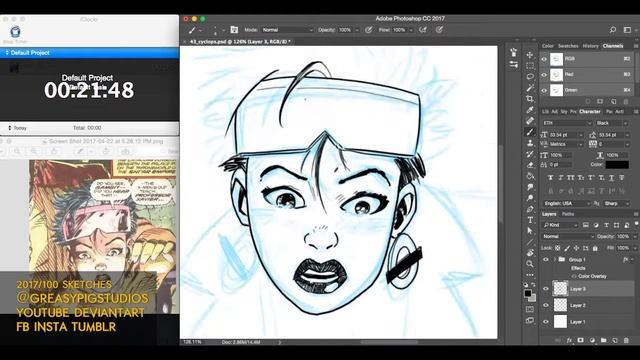640x360 pixels.
Task: Select the Zoom tool
Action: pos(530,264)
